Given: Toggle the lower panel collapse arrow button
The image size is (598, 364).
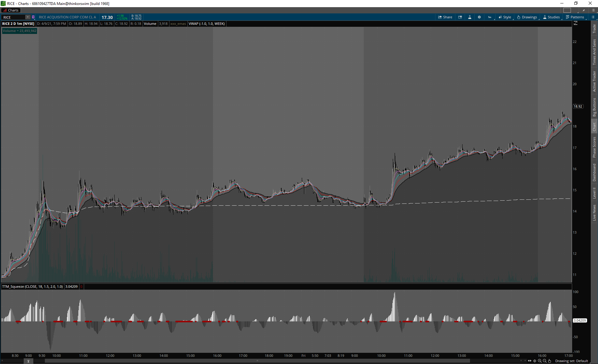Looking at the screenshot, I should [x=28, y=361].
